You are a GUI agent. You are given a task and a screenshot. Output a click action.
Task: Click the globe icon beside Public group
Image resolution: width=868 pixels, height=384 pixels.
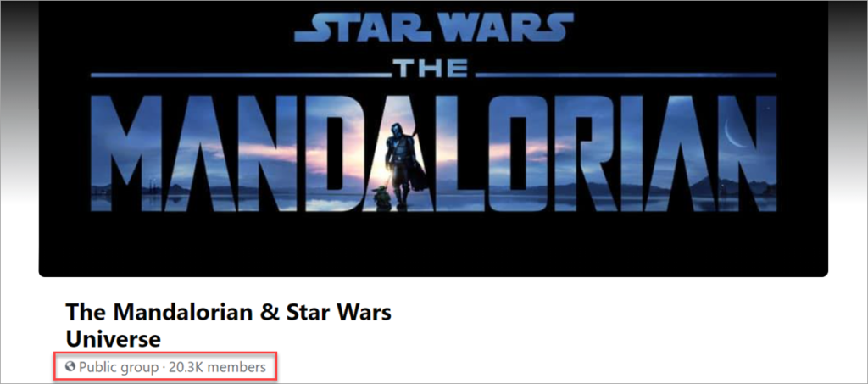coord(70,366)
